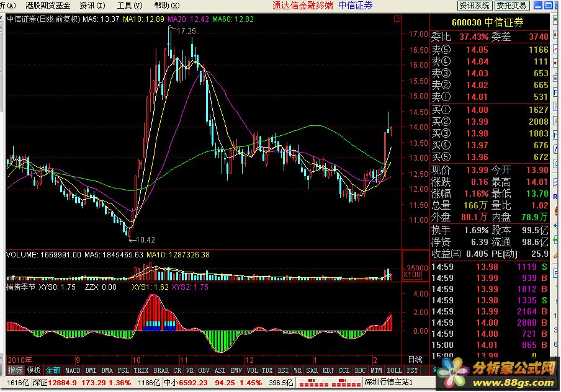Viewport: 561px width, 392px height.
Task: Select the MTM indicator tab
Action: (376, 370)
